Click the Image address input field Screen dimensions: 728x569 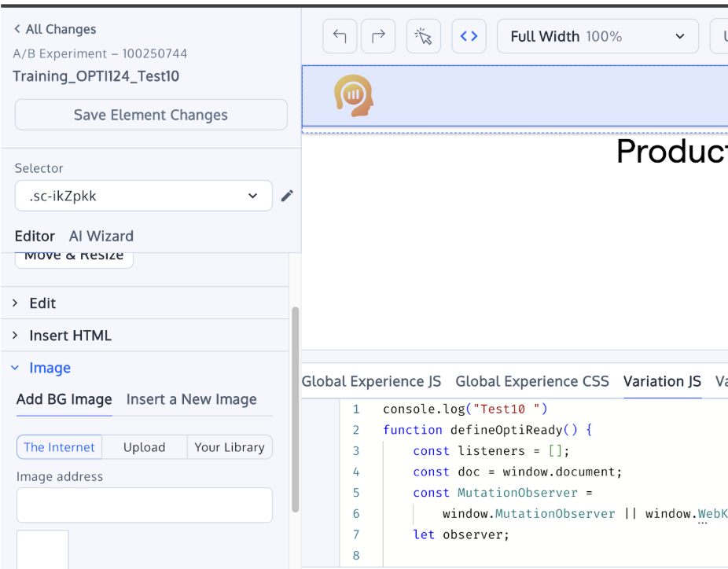(145, 505)
